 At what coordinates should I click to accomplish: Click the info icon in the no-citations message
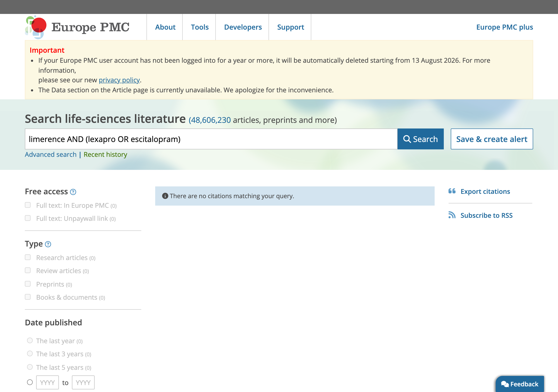[x=165, y=196]
